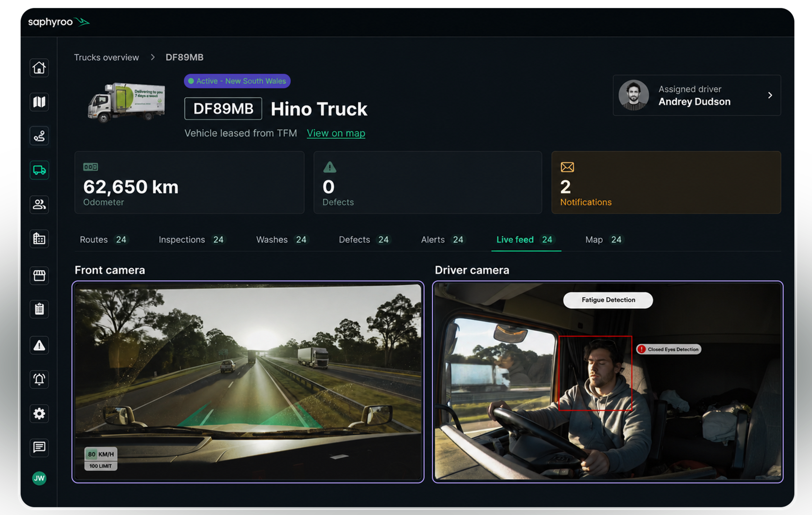This screenshot has height=515, width=812.
Task: Open the chat messages sidebar icon
Action: [x=39, y=448]
